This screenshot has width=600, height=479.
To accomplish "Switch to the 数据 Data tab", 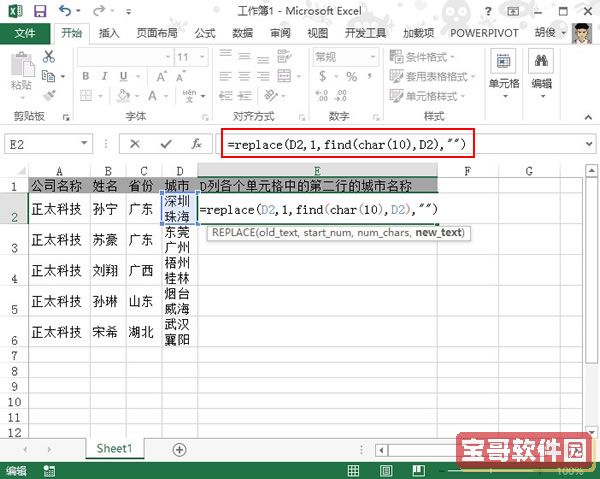I will (x=243, y=33).
